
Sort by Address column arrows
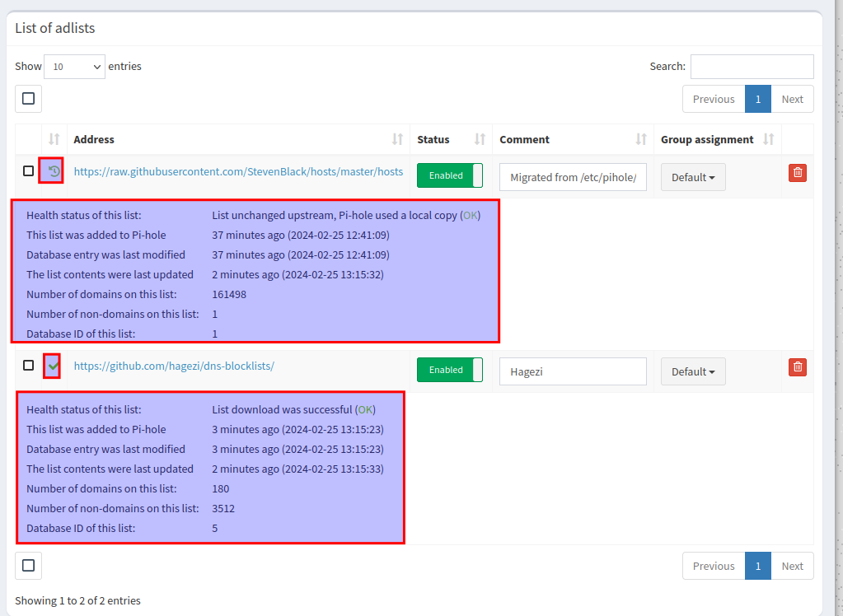[x=397, y=139]
